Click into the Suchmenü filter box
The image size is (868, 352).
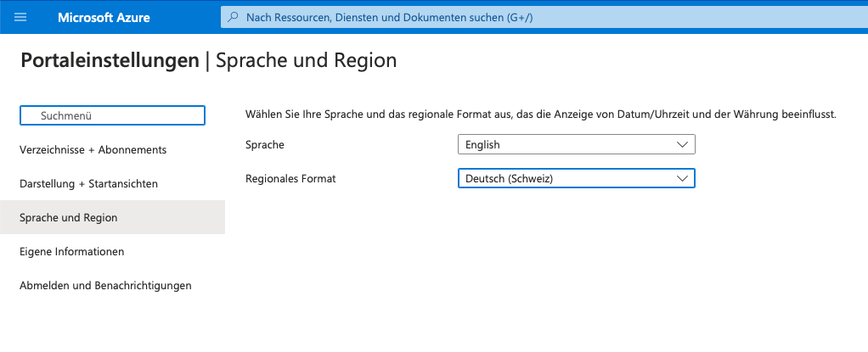112,115
